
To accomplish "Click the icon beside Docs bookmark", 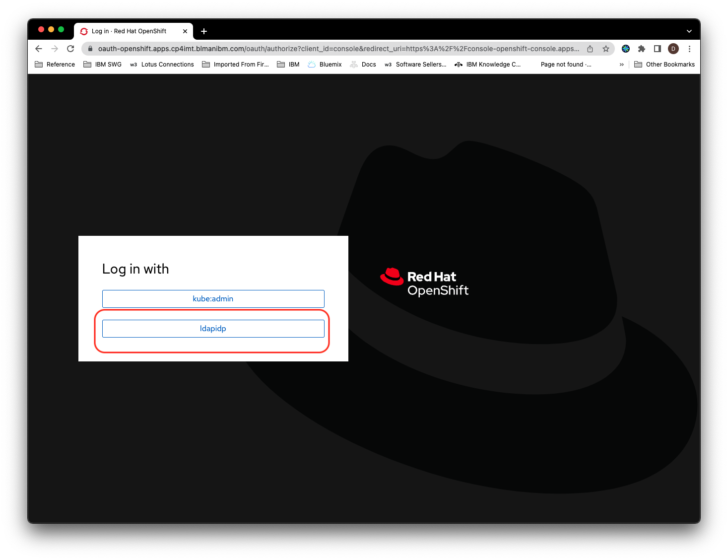I will (x=354, y=65).
